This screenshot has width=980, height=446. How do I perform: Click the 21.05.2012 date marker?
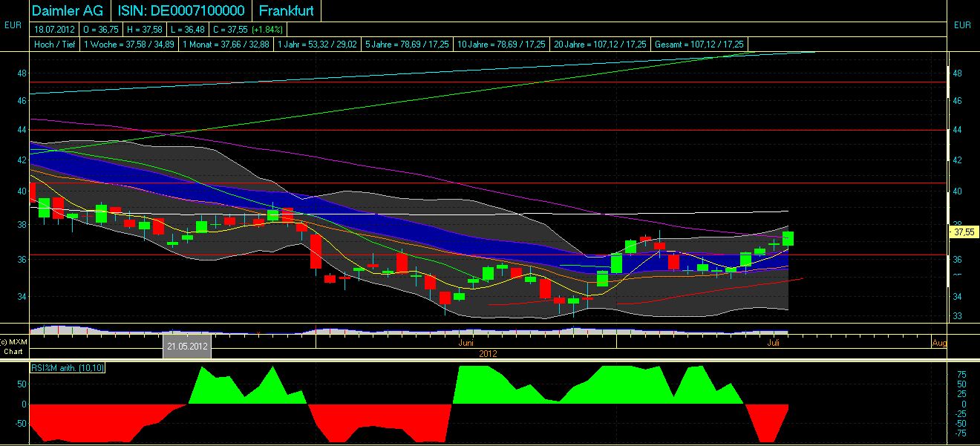pyautogui.click(x=187, y=347)
